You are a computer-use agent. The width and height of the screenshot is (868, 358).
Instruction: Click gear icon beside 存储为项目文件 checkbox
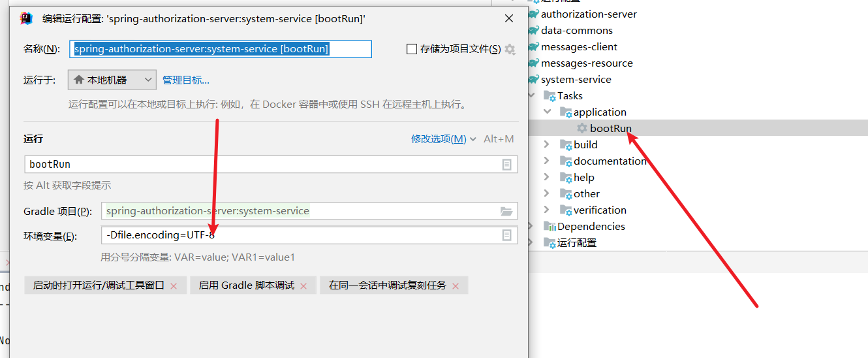pos(510,50)
